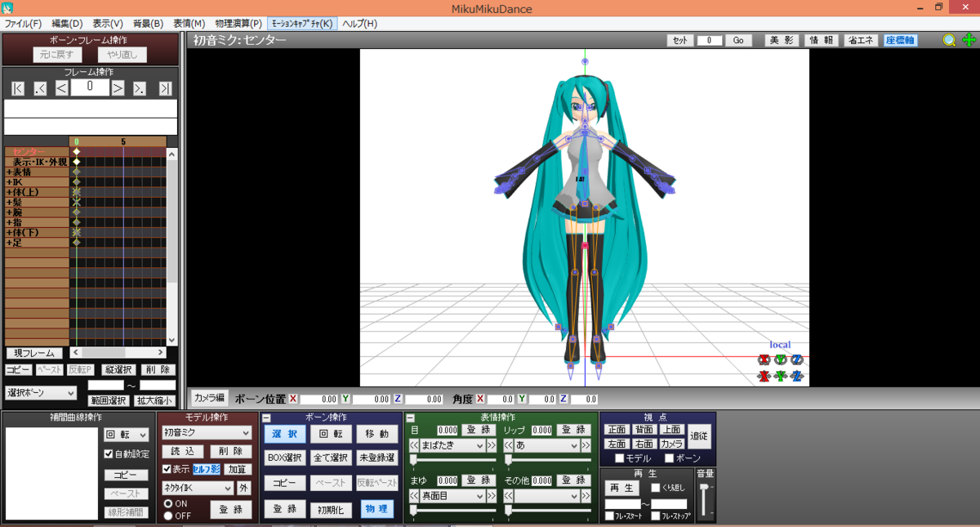Image resolution: width=980 pixels, height=527 pixels.
Task: Click 全て選択 select all bones button
Action: [332, 458]
